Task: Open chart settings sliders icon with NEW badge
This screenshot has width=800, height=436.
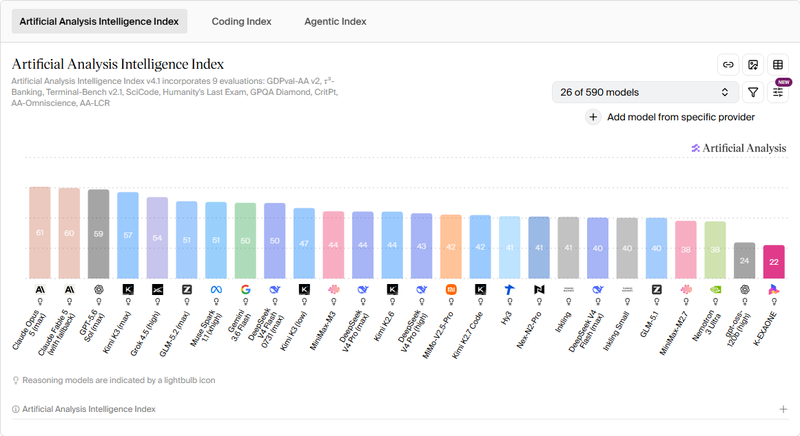Action: click(x=778, y=92)
